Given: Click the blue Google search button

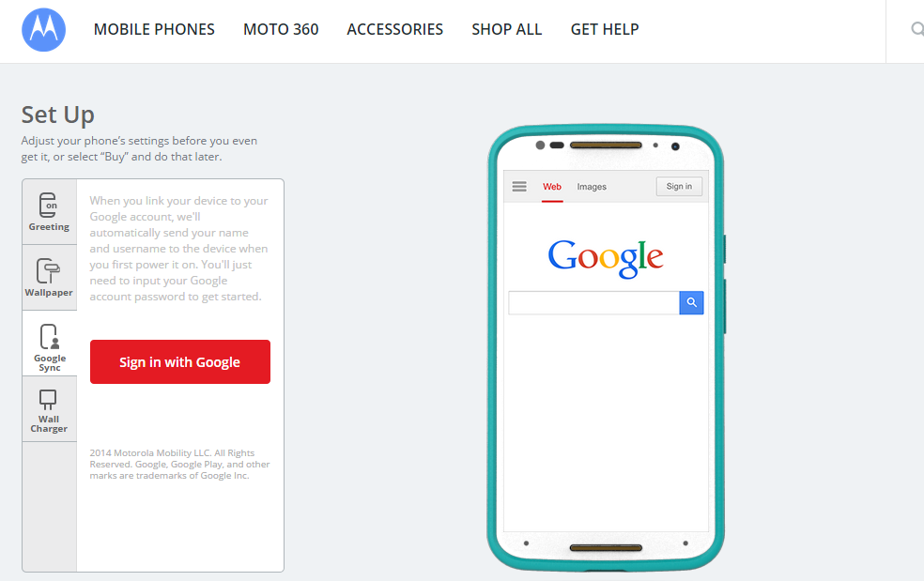Looking at the screenshot, I should pyautogui.click(x=691, y=302).
